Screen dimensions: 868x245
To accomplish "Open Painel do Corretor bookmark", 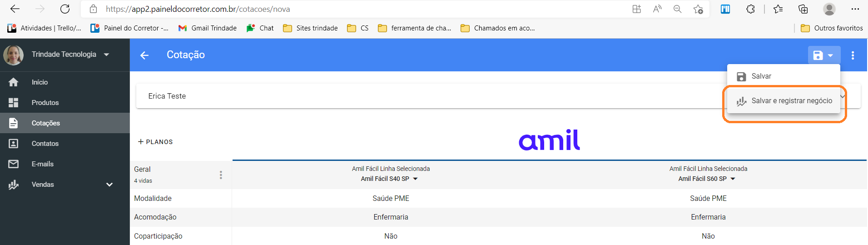I will 129,28.
